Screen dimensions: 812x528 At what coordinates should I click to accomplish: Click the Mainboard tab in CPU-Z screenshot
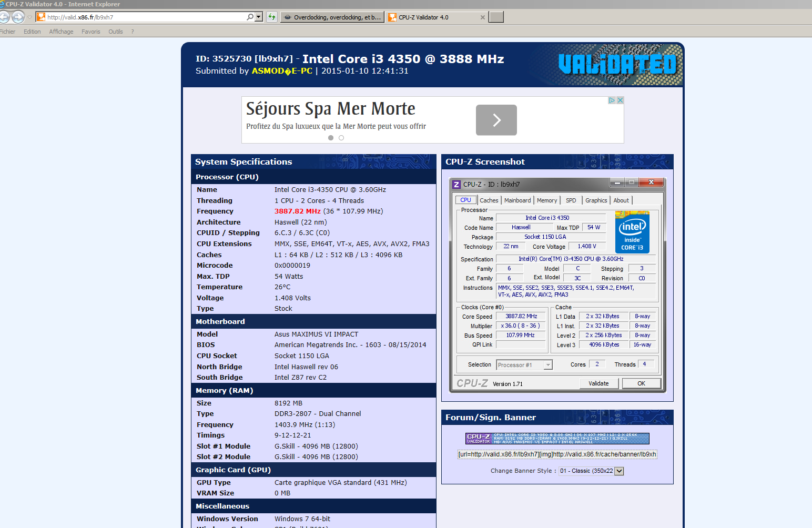point(517,200)
